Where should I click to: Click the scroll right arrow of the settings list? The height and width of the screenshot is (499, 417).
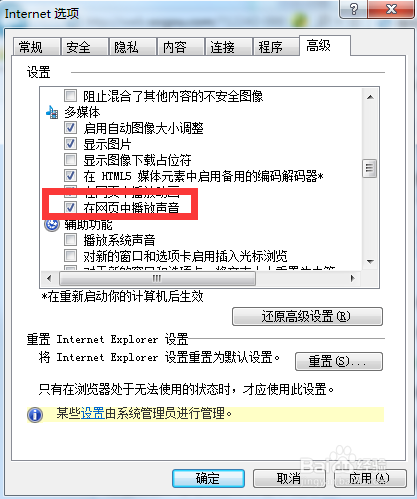pyautogui.click(x=353, y=278)
